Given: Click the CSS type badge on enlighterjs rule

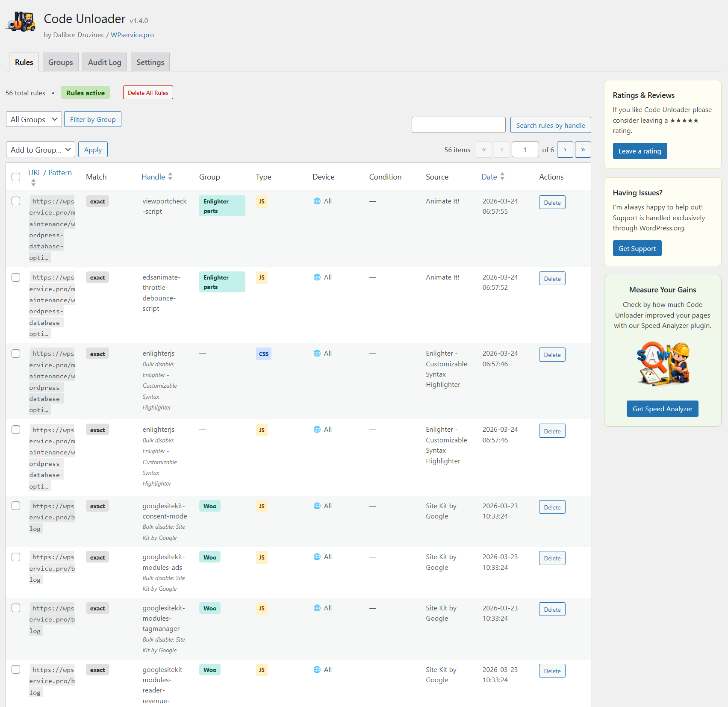Looking at the screenshot, I should 263,354.
